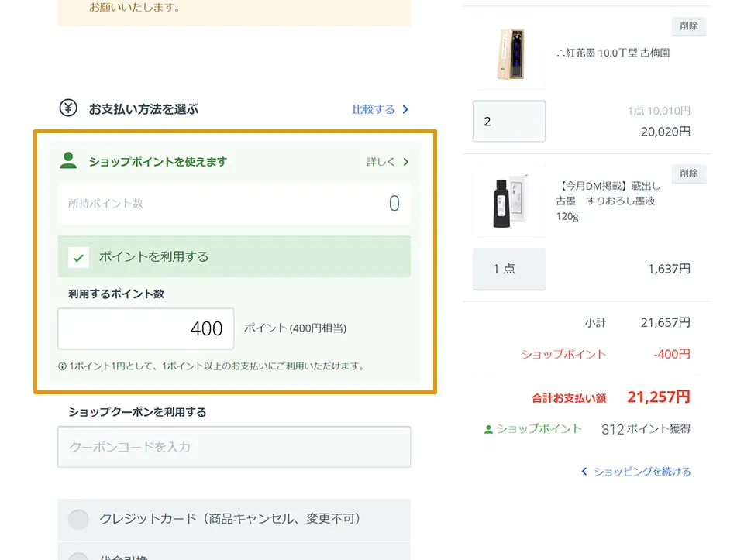Viewport: 744px width, 560px height.
Task: Expand 詳しく details for shop points
Action: click(x=381, y=162)
